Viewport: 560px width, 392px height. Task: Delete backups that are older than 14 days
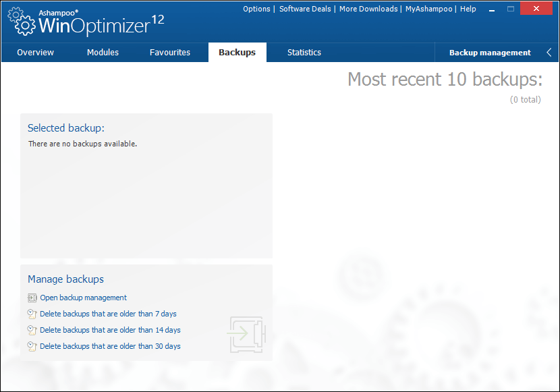(x=110, y=330)
